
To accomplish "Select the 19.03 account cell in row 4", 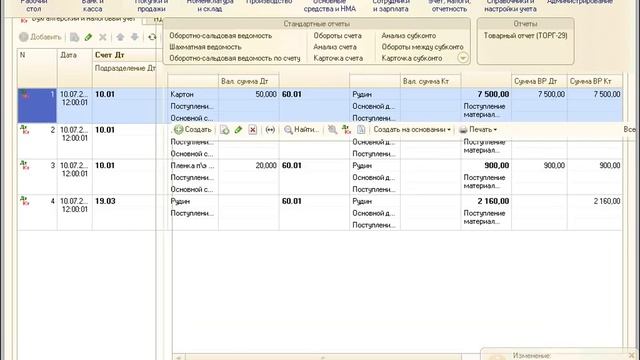I will coord(124,201).
